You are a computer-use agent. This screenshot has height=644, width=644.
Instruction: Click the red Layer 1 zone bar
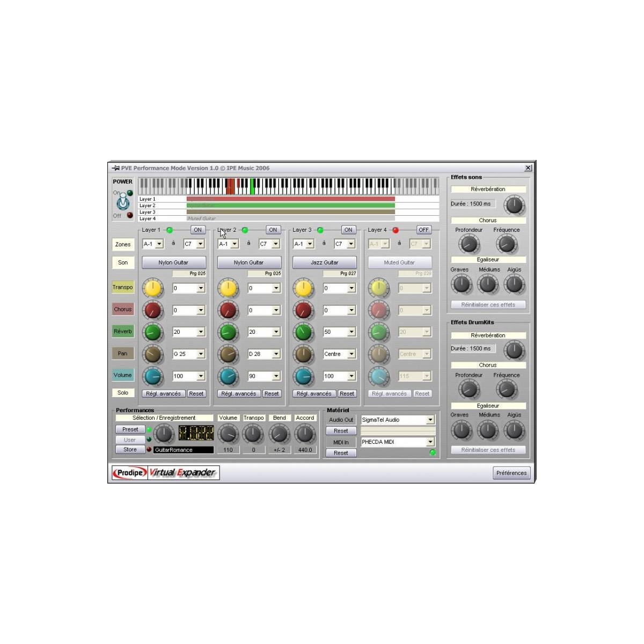click(x=291, y=199)
